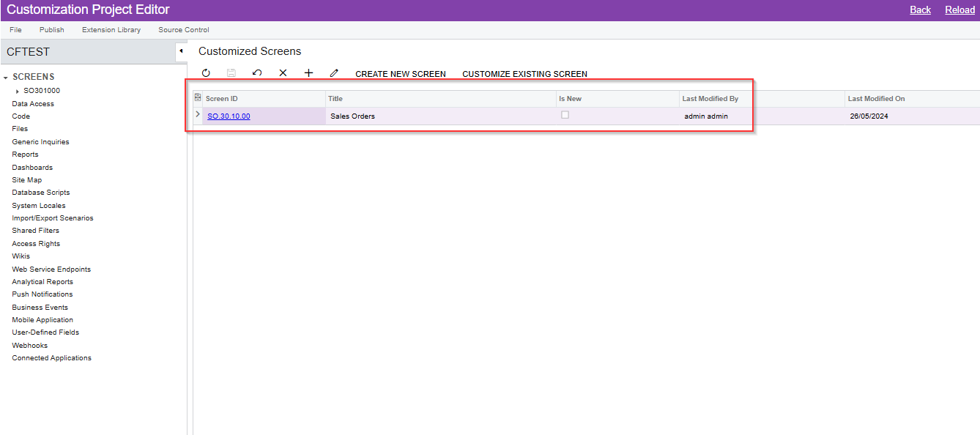Click the Save disk icon
Image resolution: width=980 pixels, height=435 pixels.
pos(231,73)
